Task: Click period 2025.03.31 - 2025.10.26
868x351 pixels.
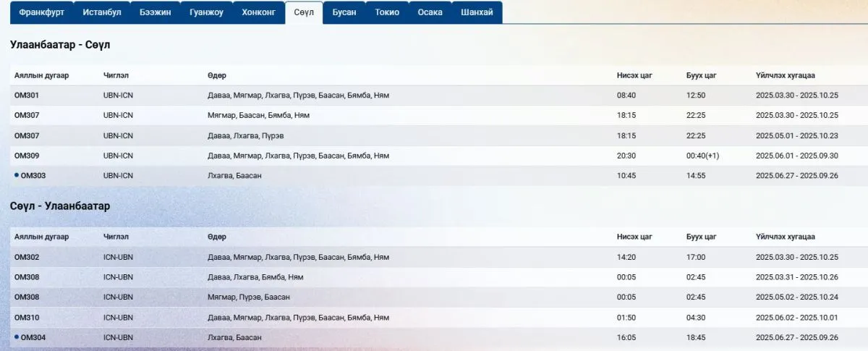Action: tap(796, 277)
